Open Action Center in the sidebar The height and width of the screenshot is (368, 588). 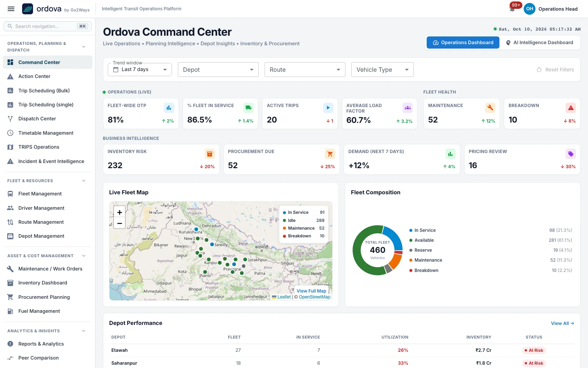[x=48, y=76]
